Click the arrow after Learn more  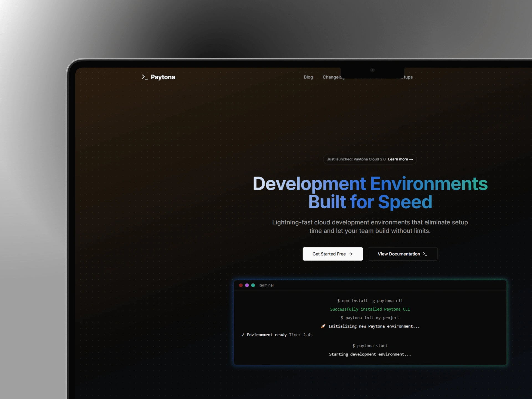tap(411, 159)
